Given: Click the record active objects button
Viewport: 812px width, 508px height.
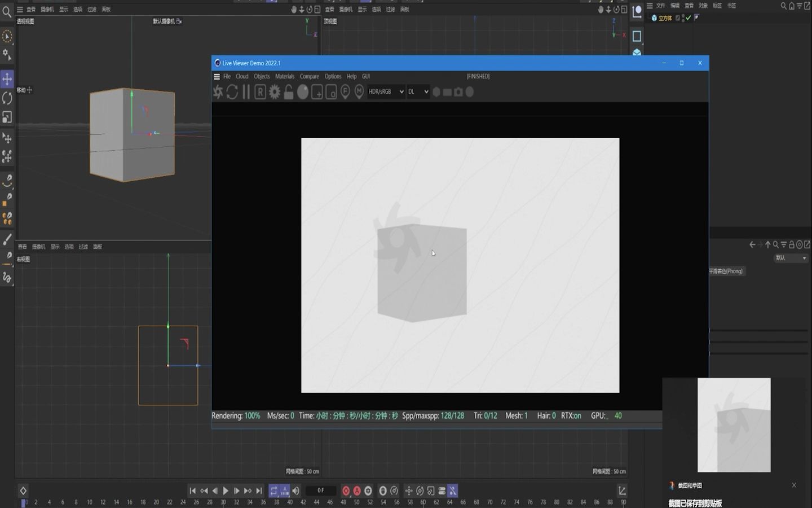Looking at the screenshot, I should (x=346, y=491).
